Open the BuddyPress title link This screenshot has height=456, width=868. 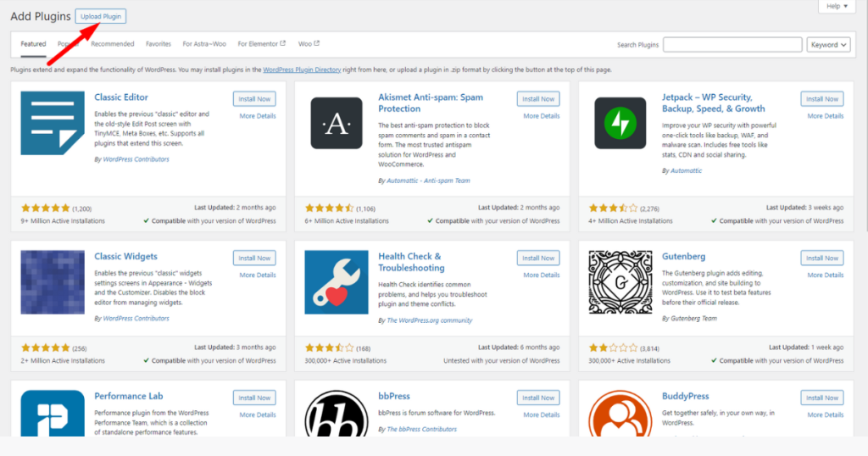[x=685, y=396]
